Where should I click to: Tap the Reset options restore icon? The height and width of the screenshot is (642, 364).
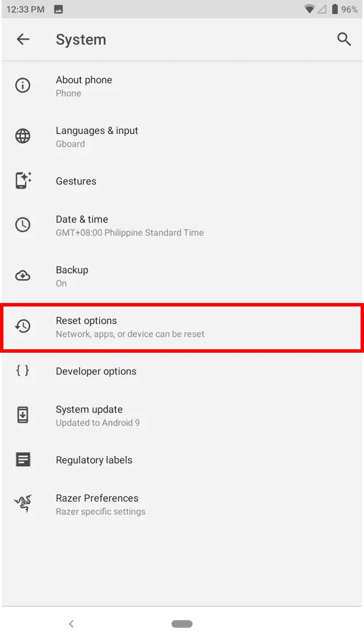[23, 326]
